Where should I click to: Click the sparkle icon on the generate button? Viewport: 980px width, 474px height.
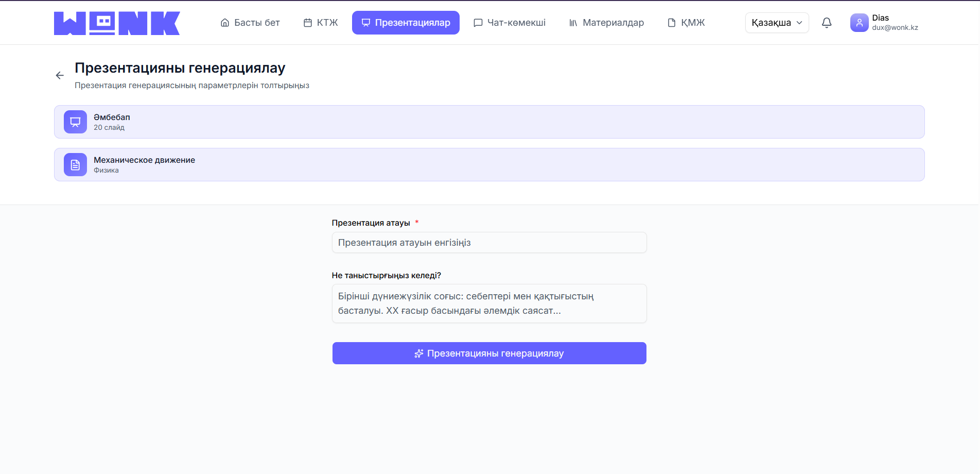418,353
